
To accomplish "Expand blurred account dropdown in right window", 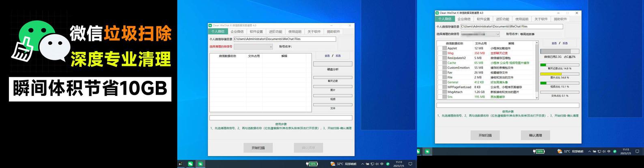I will 480,34.
